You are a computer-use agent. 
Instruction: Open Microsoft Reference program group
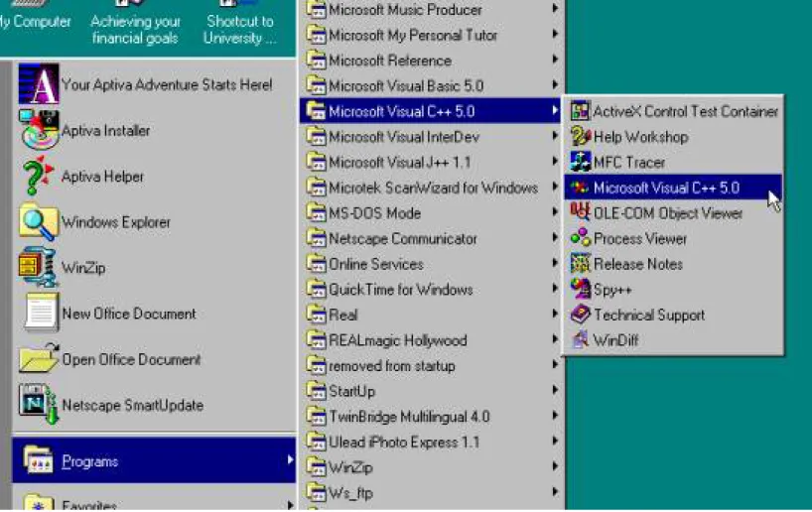coord(432,61)
